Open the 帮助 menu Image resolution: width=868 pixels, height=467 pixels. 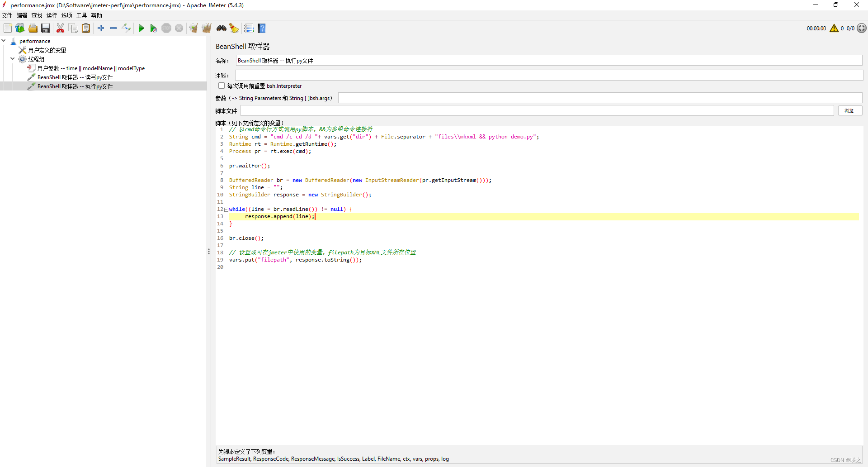97,15
